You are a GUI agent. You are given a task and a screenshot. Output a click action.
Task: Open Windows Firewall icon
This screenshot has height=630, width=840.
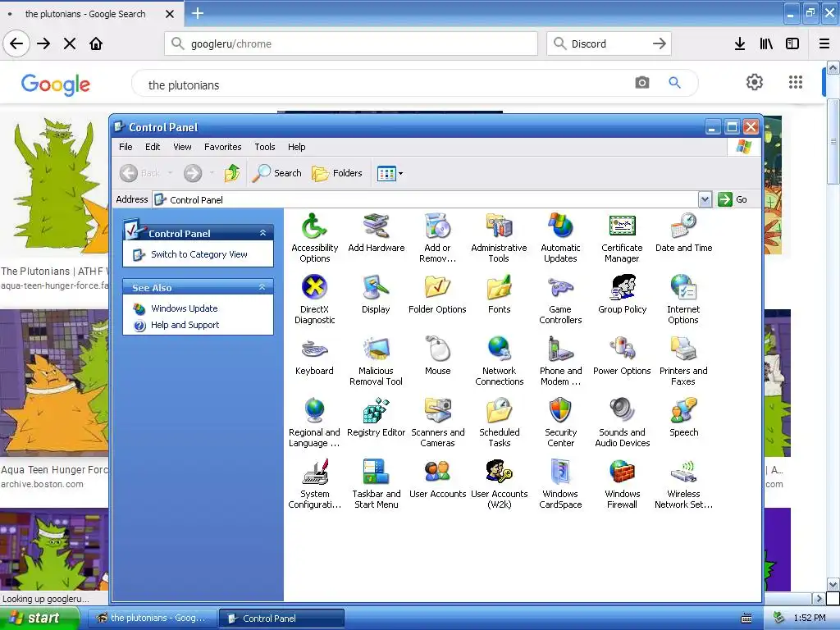622,484
